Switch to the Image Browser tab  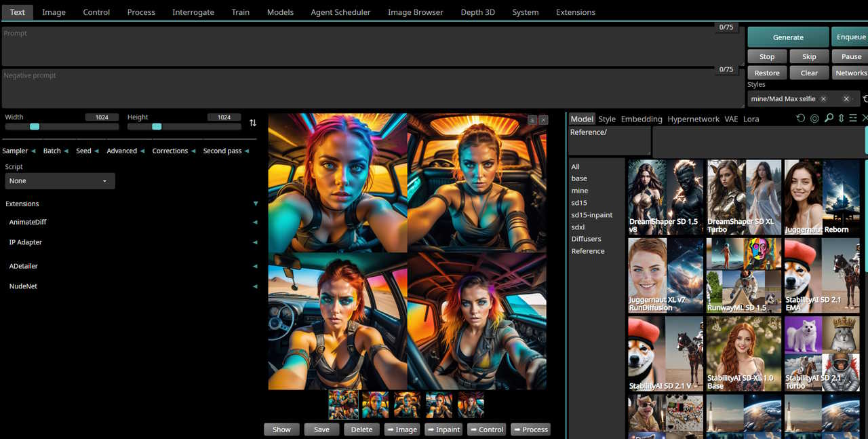point(415,12)
